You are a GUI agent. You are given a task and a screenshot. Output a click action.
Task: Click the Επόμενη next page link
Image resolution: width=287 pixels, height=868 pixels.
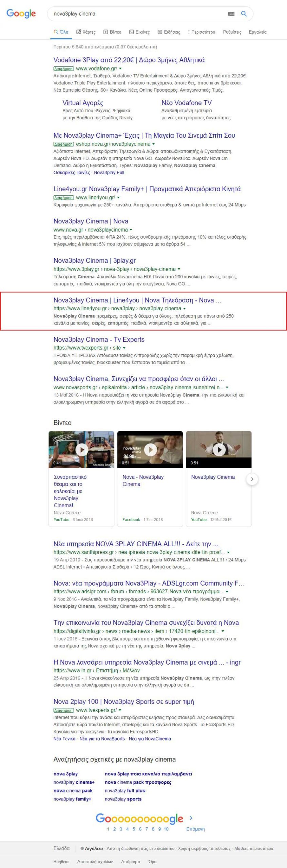[x=195, y=829]
